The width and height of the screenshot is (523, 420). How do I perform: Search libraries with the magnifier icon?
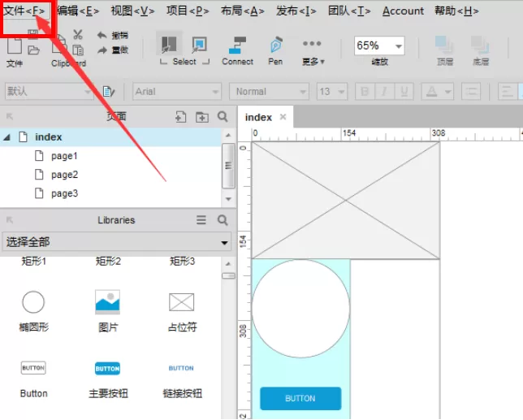223,220
